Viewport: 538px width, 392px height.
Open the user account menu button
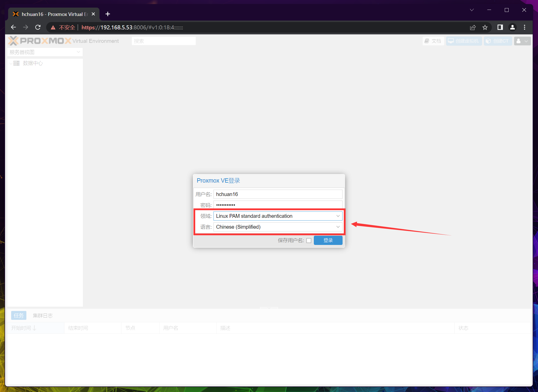pos(522,41)
